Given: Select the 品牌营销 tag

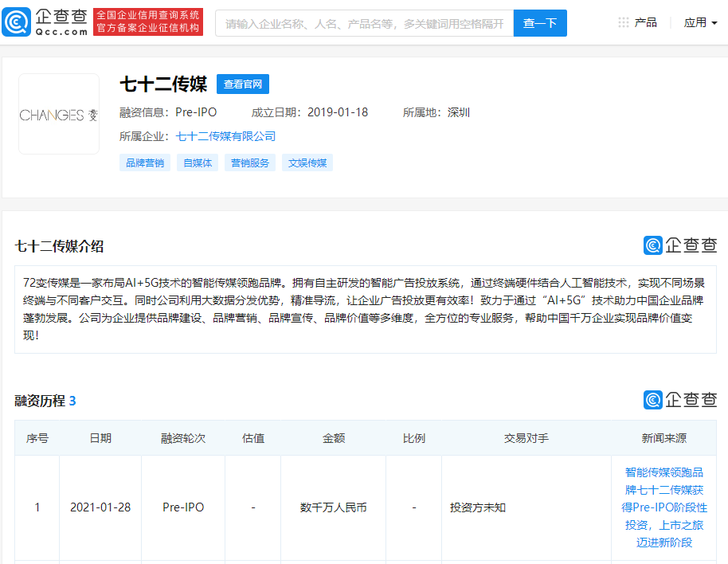Looking at the screenshot, I should pos(145,163).
